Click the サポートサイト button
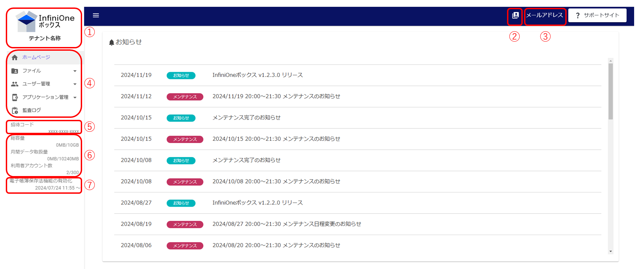This screenshot has width=644, height=269. point(597,15)
